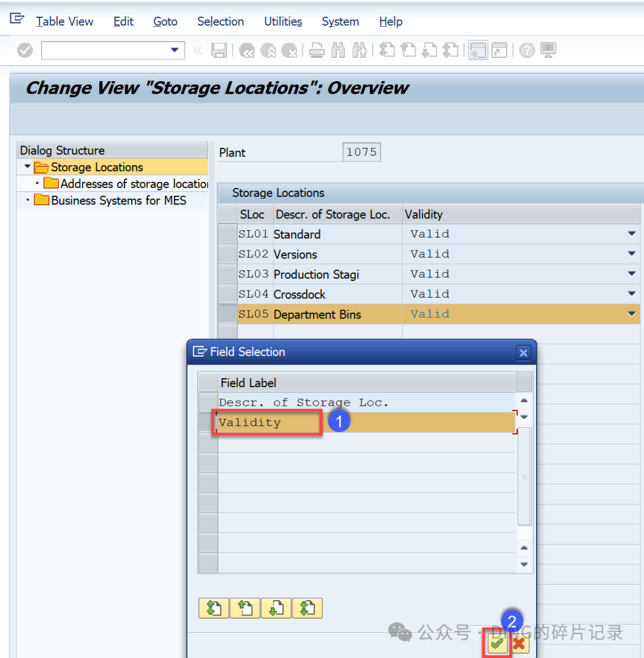Click the Back green arrow icon

[x=247, y=51]
